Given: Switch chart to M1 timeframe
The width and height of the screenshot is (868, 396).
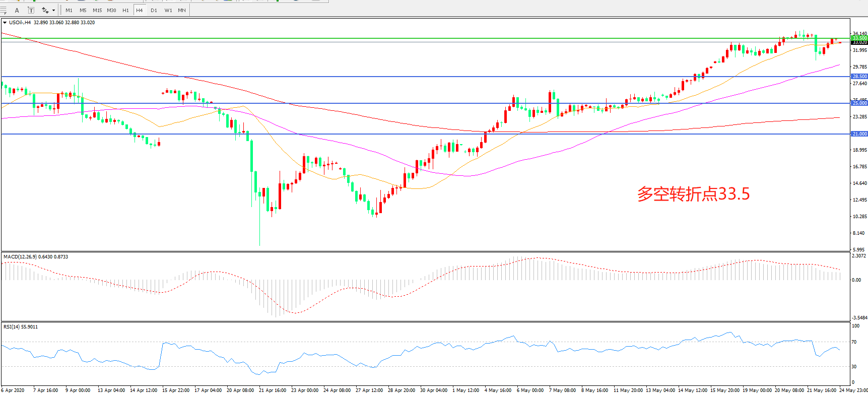Looking at the screenshot, I should coord(69,10).
